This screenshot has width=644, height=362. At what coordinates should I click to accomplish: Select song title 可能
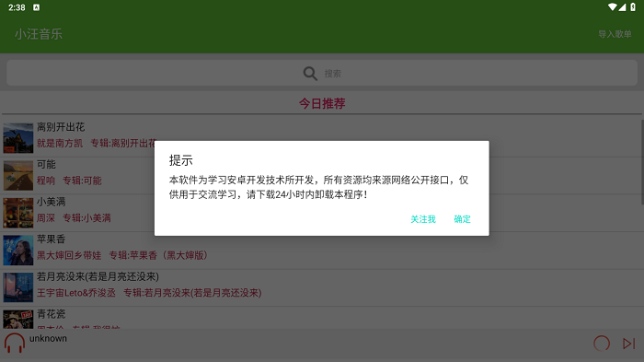tap(46, 165)
